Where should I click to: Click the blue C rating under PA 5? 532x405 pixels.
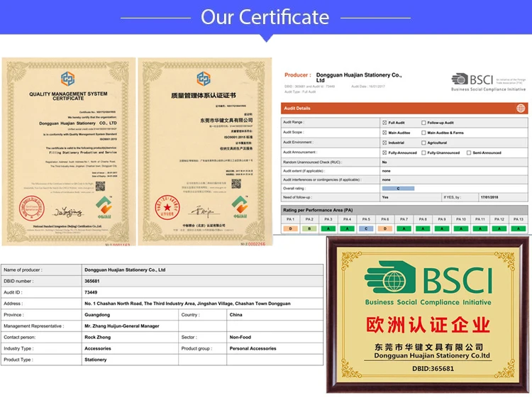pyautogui.click(x=366, y=228)
